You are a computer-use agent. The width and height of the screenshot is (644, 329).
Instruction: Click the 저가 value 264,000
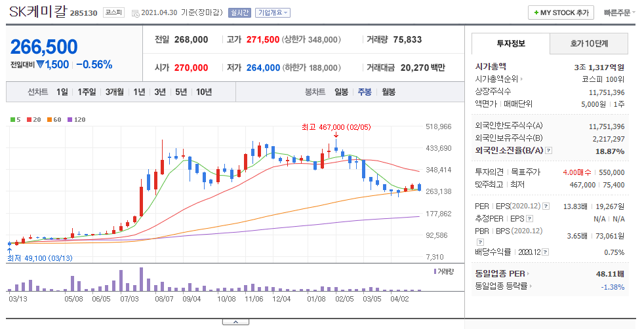point(263,68)
